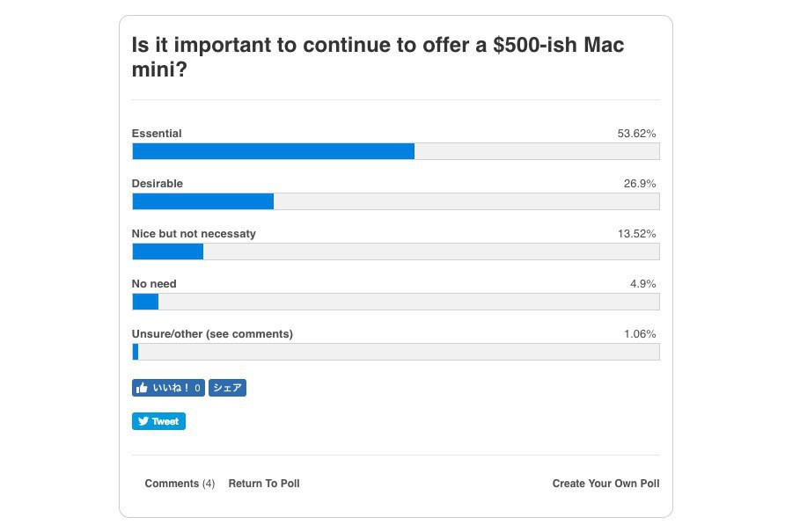The height and width of the screenshot is (532, 785).
Task: Go back via Return To Poll
Action: [264, 484]
